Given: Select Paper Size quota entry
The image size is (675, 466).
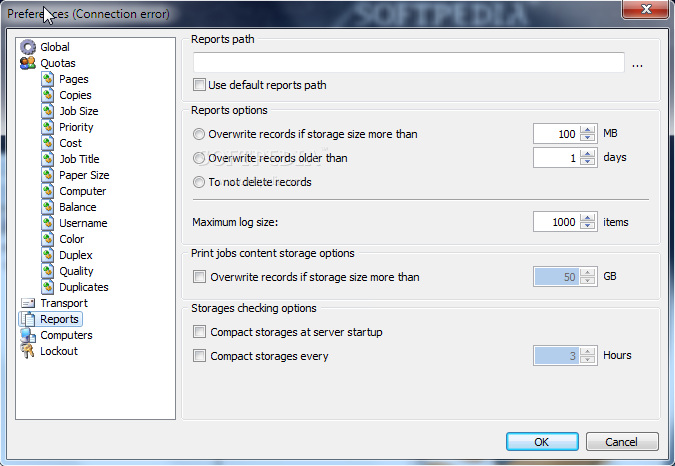Looking at the screenshot, I should 84,175.
